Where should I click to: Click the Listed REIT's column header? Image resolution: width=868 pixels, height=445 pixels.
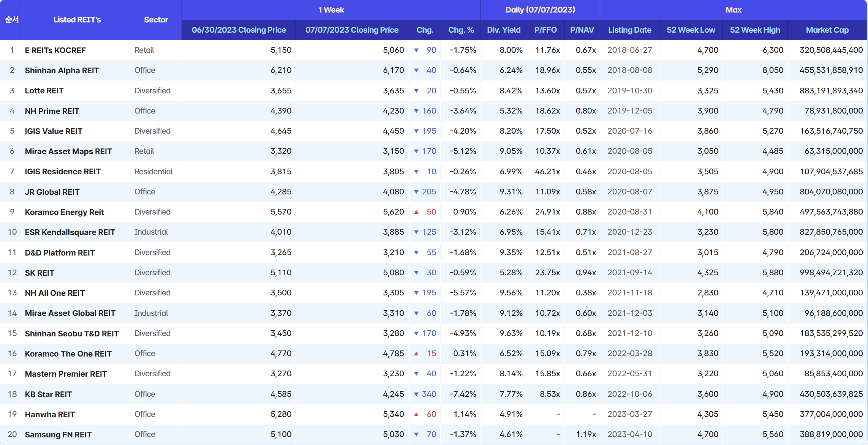tap(77, 20)
